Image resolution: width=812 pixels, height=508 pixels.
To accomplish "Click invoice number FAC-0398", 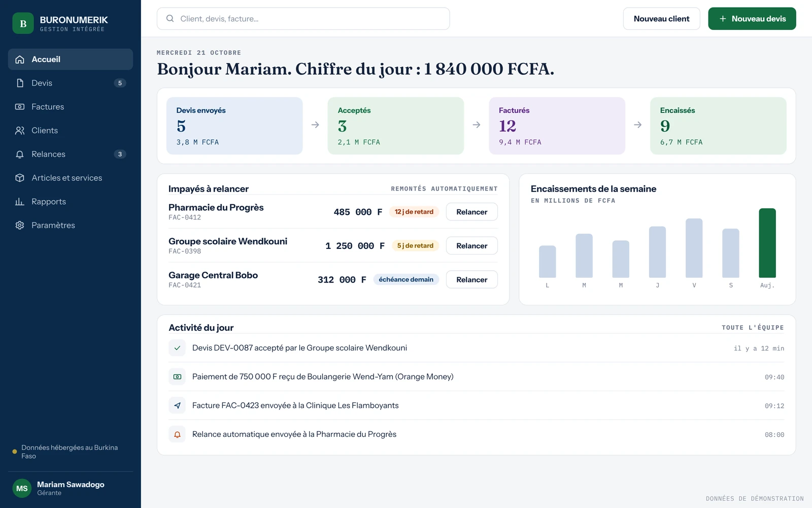I will coord(185,251).
